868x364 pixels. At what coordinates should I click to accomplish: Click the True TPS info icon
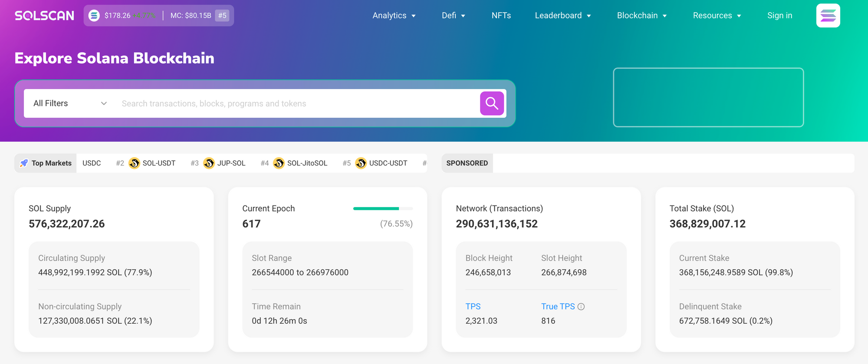coord(581,307)
